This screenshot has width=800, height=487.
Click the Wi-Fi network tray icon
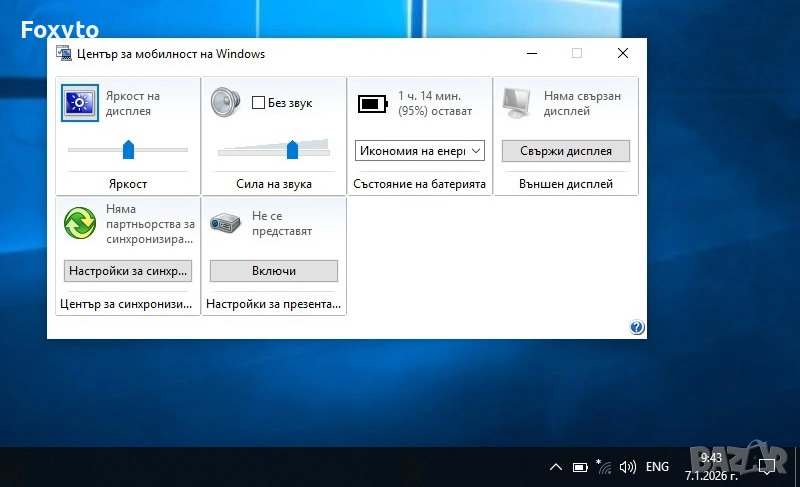point(604,466)
